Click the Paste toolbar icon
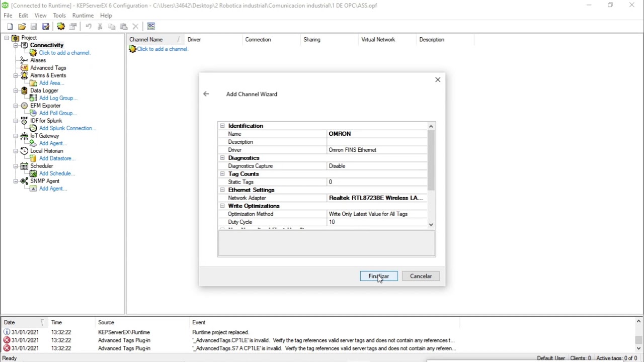The width and height of the screenshot is (644, 362). (x=124, y=27)
